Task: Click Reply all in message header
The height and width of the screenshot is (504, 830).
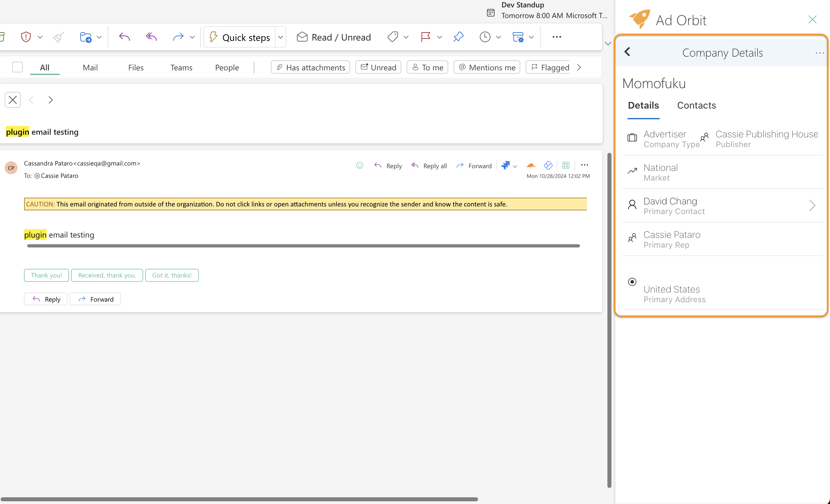Action: pyautogui.click(x=429, y=166)
